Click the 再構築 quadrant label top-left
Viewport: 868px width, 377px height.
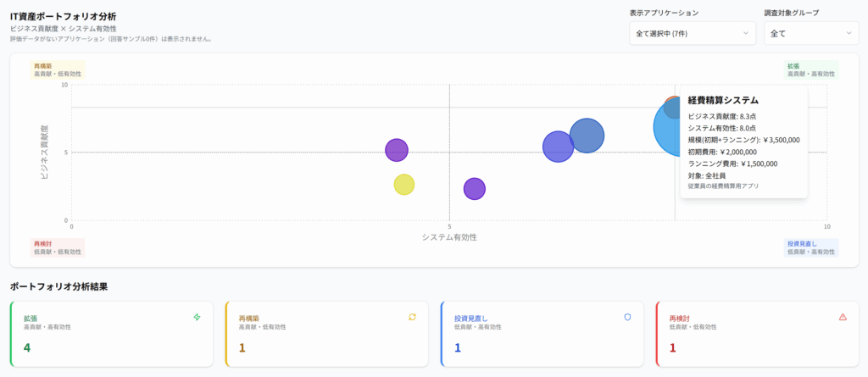coord(58,69)
